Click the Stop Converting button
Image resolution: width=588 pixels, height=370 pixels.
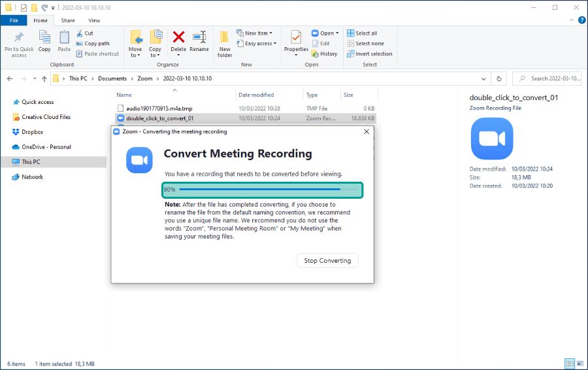tap(327, 260)
